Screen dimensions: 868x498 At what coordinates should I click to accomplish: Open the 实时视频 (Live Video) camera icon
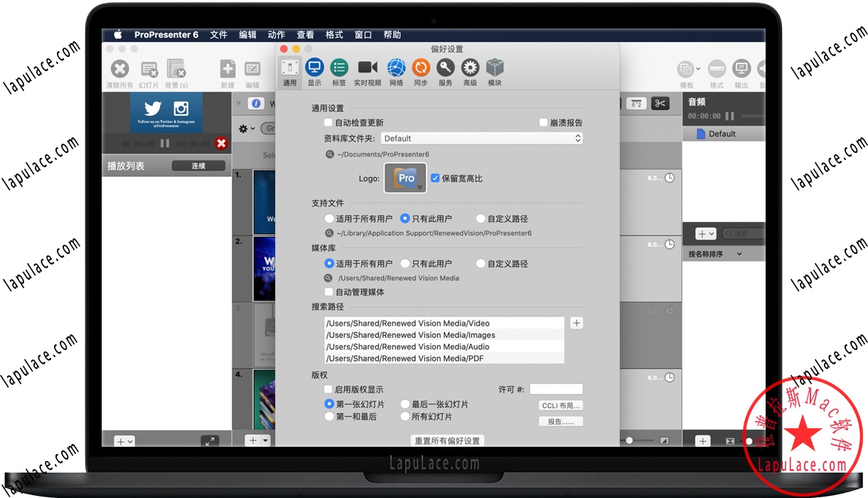coord(368,68)
